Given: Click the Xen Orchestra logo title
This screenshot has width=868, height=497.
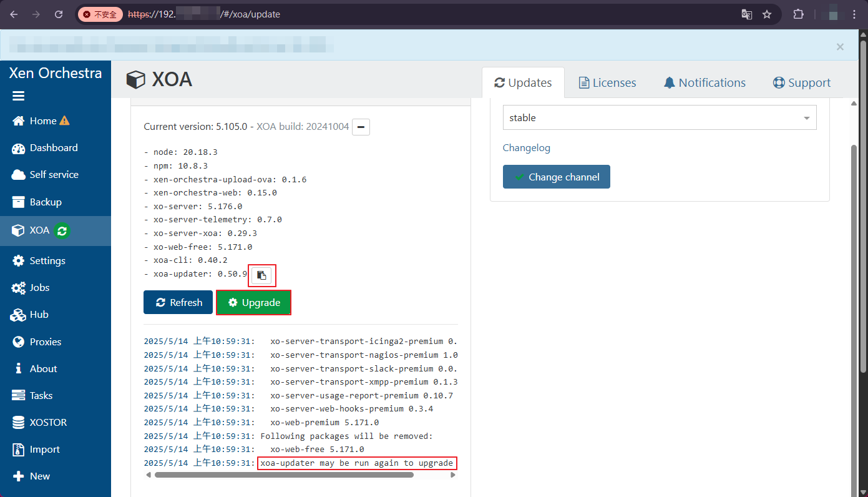Looking at the screenshot, I should tap(56, 73).
